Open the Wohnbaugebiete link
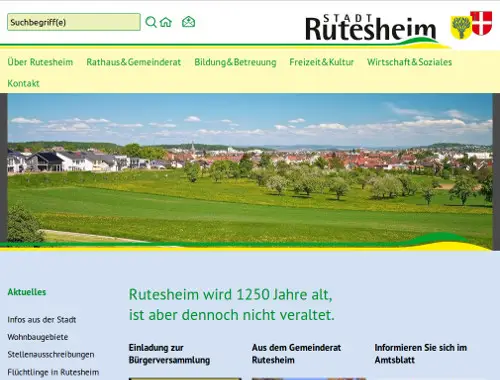The height and width of the screenshot is (380, 500). tap(38, 337)
